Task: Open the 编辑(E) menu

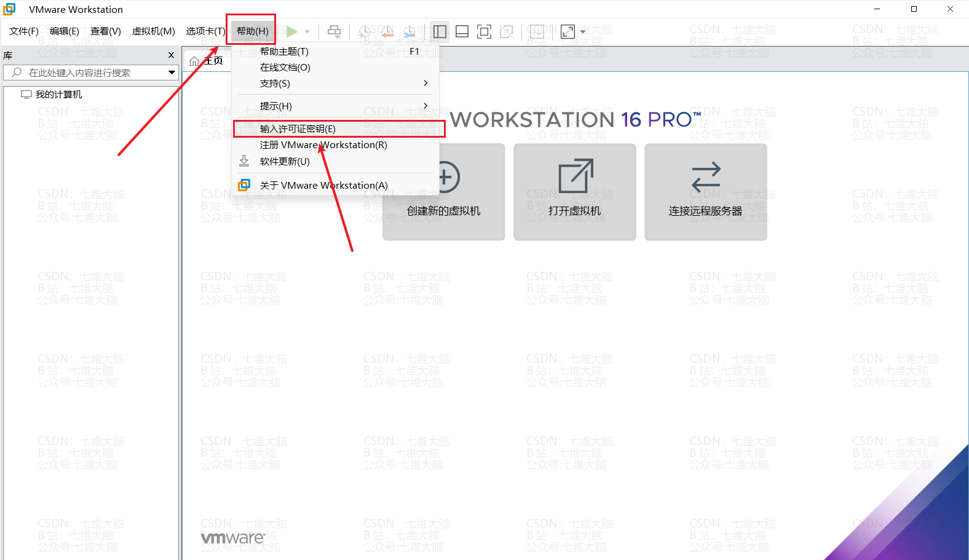Action: (x=65, y=31)
